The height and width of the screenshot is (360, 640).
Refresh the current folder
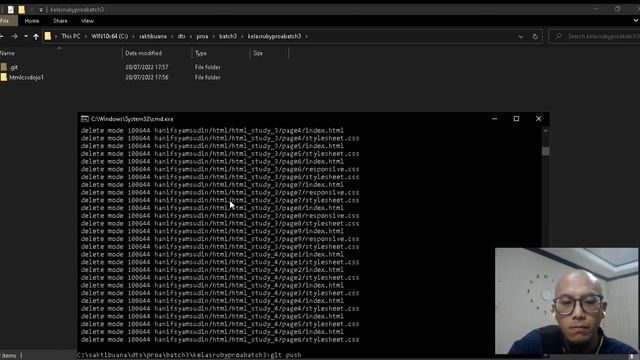point(535,37)
